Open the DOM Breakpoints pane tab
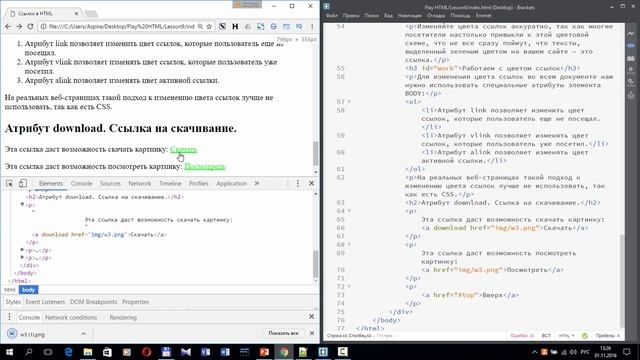The width and height of the screenshot is (640, 360). [x=93, y=302]
